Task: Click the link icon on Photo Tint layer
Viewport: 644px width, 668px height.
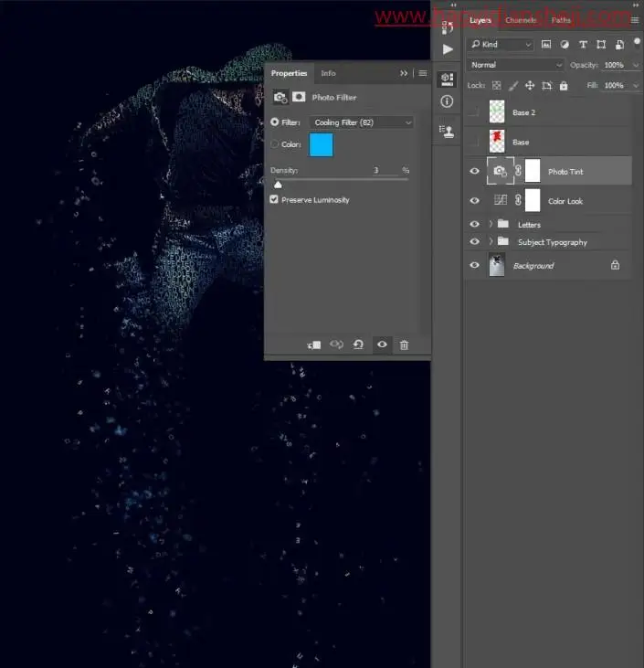Action: [518, 170]
